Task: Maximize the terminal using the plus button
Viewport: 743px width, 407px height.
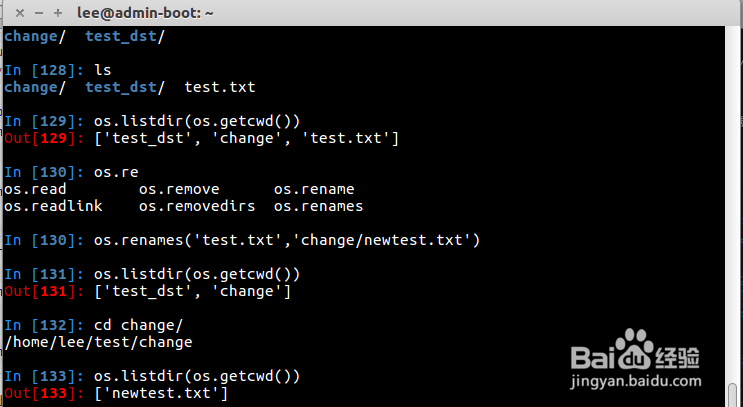Action: (x=56, y=12)
